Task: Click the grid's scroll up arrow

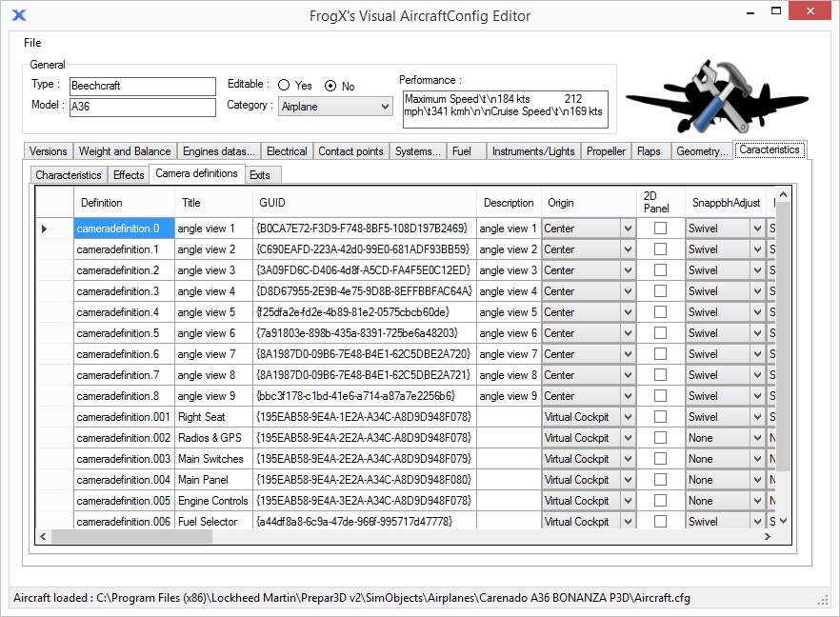Action: 783,195
